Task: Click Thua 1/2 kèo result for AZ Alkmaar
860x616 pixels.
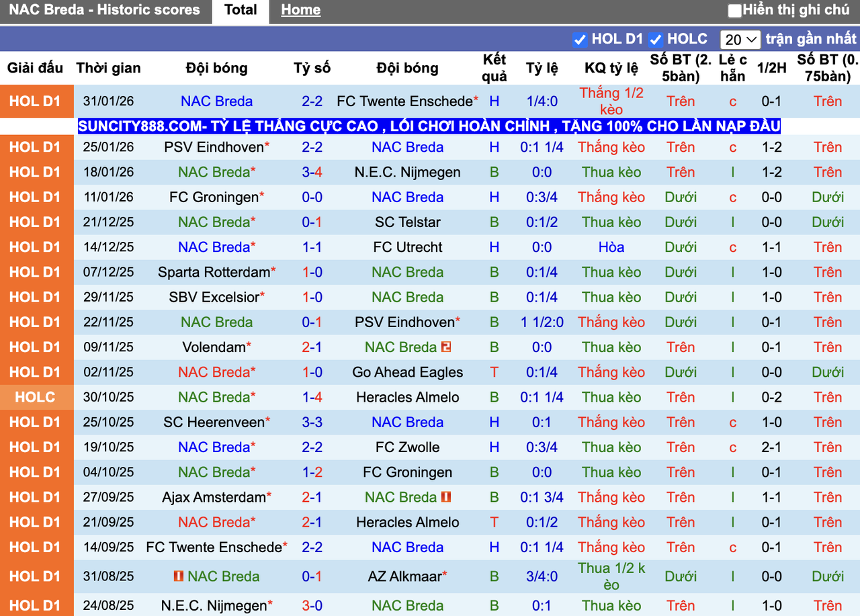Action: point(611,576)
